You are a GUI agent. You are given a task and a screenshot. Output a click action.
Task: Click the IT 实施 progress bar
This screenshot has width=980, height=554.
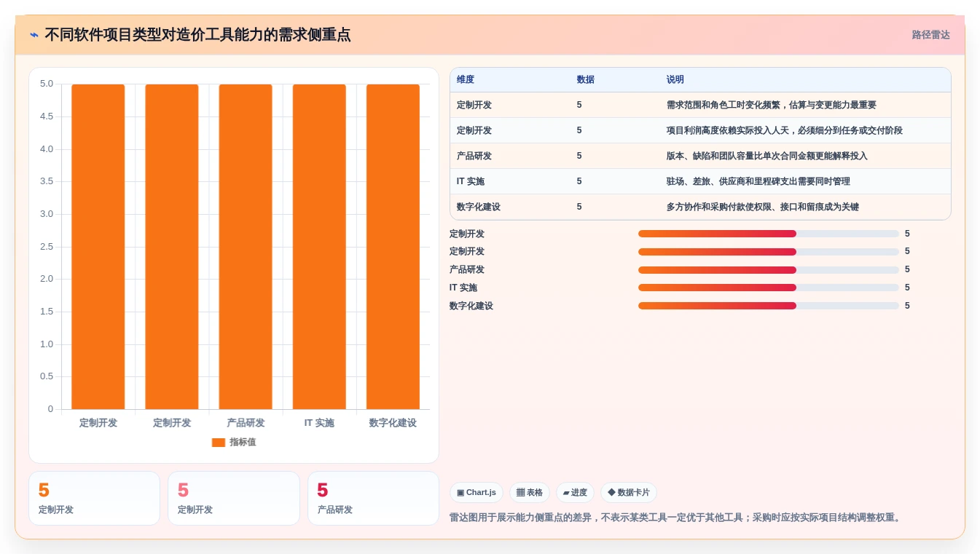[x=769, y=288]
